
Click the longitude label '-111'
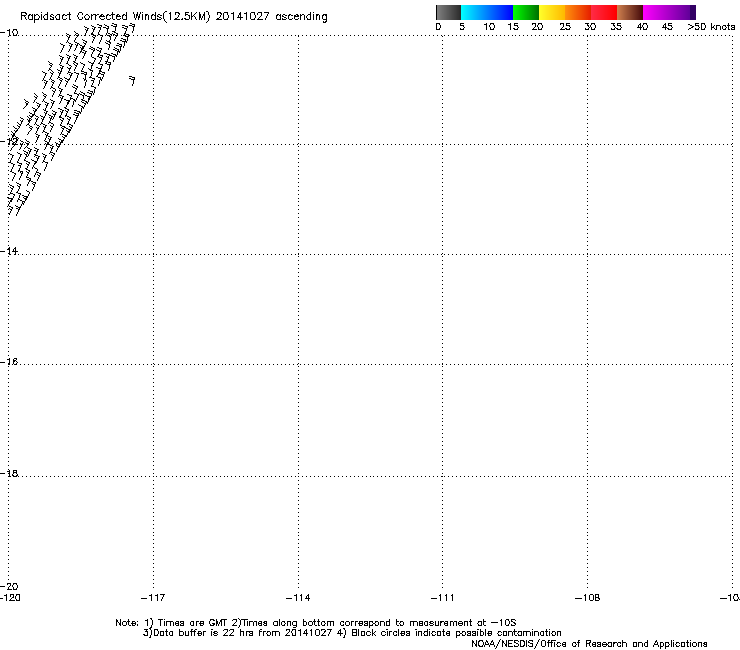click(x=442, y=598)
